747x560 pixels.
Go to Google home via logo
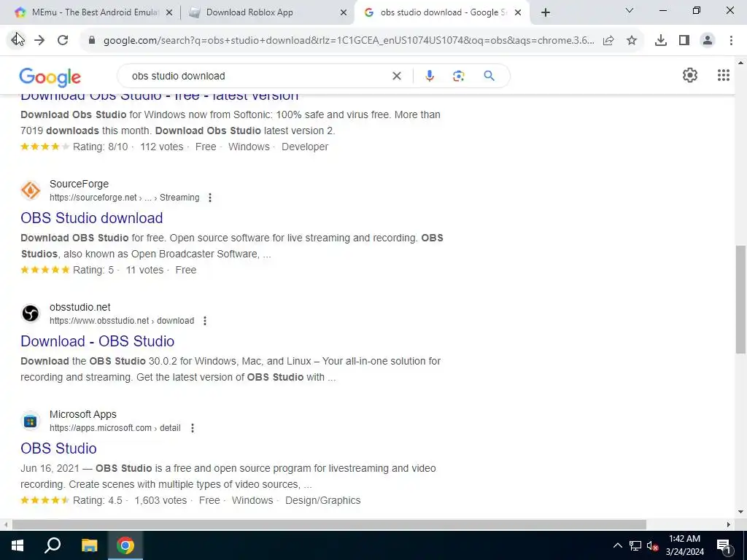(50, 77)
